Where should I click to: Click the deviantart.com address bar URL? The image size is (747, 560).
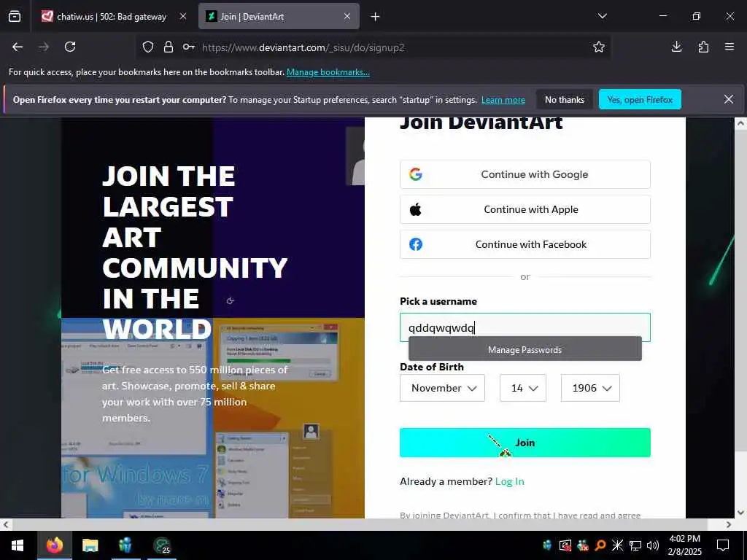coord(303,47)
